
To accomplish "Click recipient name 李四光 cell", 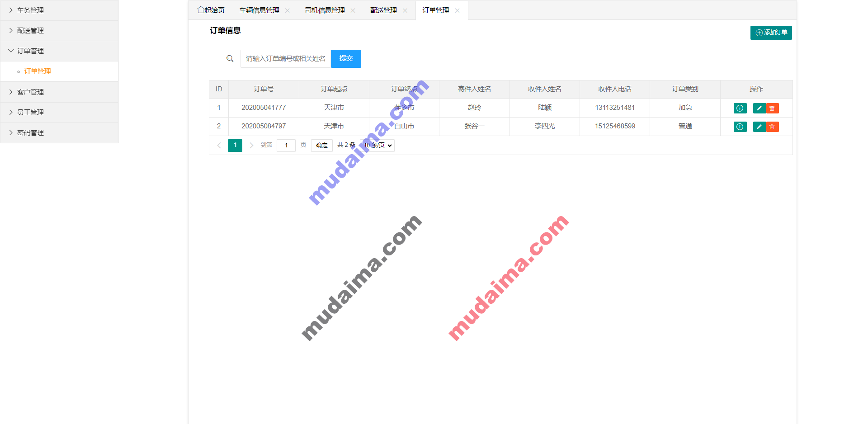I will (545, 126).
